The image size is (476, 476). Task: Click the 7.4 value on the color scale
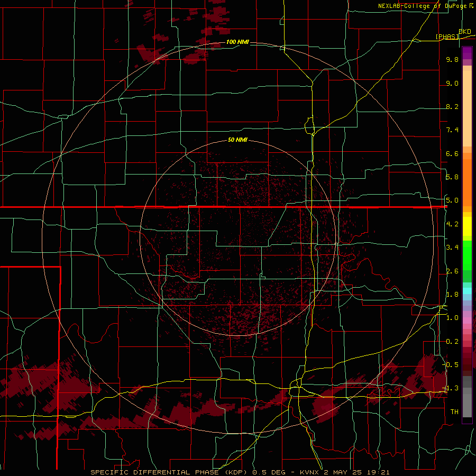pos(452,130)
